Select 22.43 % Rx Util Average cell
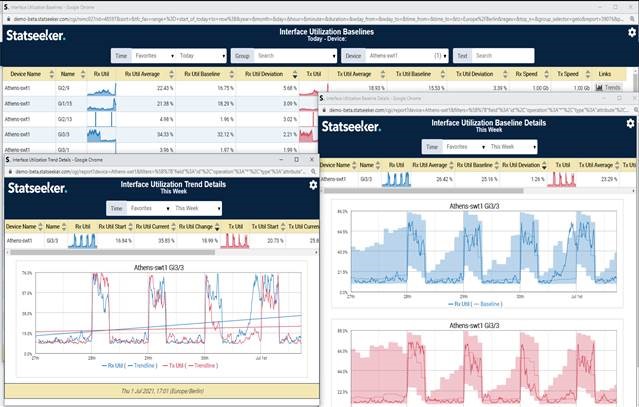The height and width of the screenshot is (407, 639). (x=165, y=88)
